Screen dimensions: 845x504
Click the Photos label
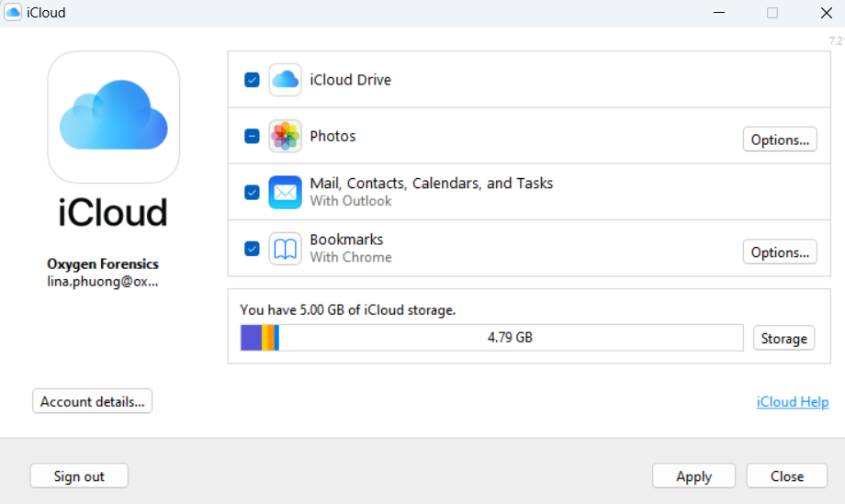pyautogui.click(x=332, y=136)
